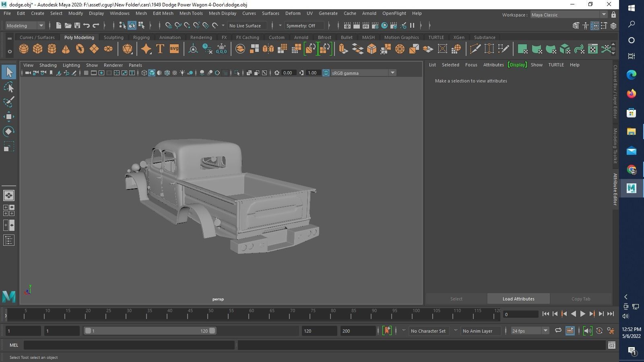Image resolution: width=644 pixels, height=362 pixels.
Task: Click the range slider right handle
Action: (x=212, y=331)
